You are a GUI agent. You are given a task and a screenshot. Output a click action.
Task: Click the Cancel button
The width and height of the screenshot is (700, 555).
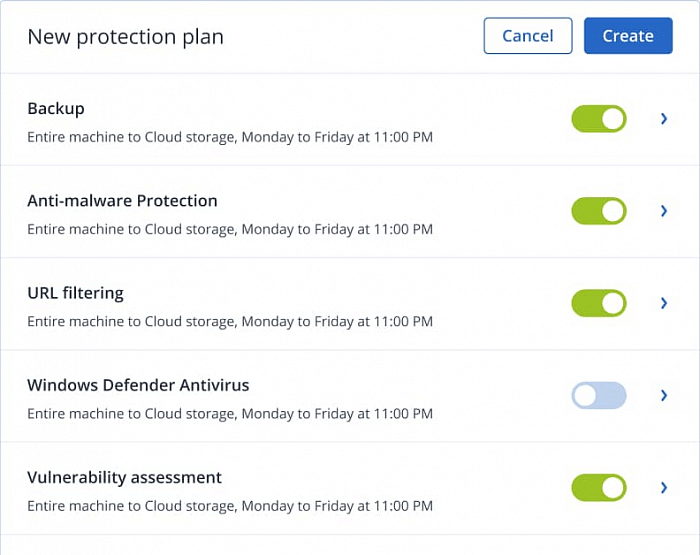(527, 36)
